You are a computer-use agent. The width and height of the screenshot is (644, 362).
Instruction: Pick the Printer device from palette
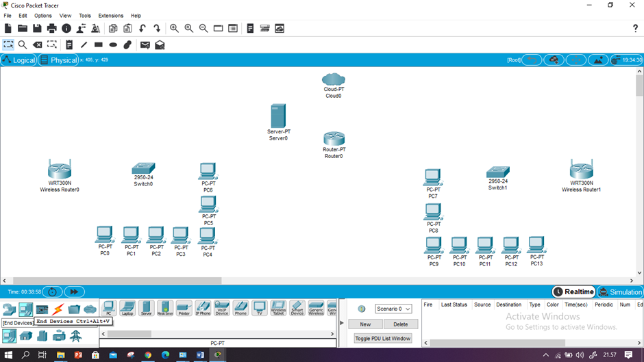pos(184,308)
